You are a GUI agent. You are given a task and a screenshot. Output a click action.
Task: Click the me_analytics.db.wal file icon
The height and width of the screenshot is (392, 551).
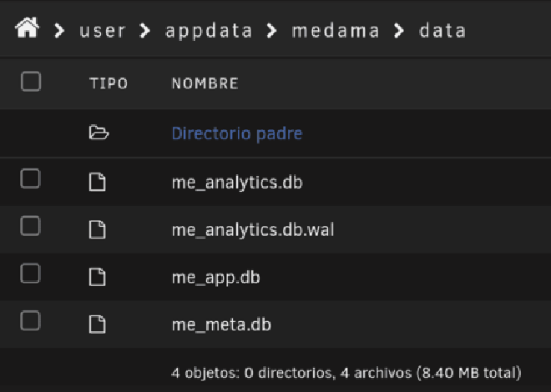point(98,230)
